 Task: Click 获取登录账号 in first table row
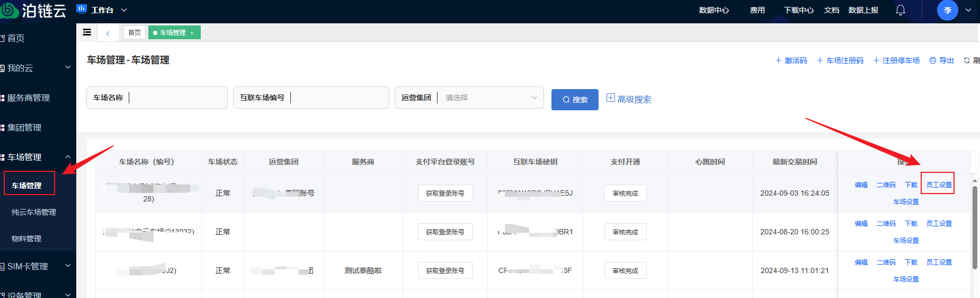(x=445, y=193)
